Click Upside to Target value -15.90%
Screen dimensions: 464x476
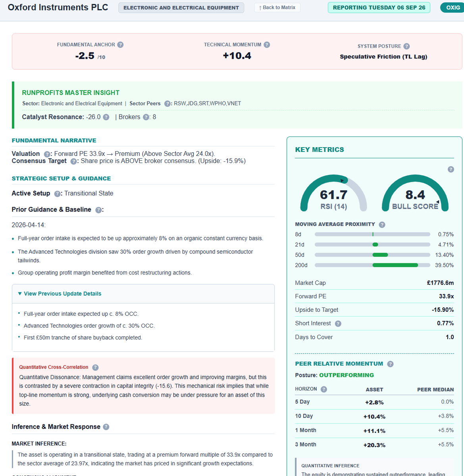click(x=443, y=310)
